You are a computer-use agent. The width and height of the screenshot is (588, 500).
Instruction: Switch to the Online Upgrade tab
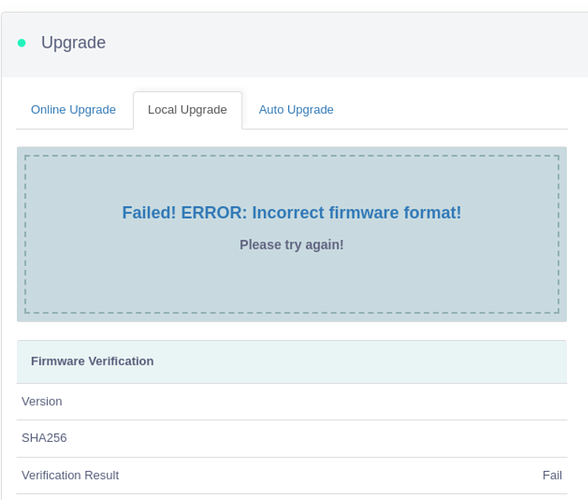tap(73, 110)
